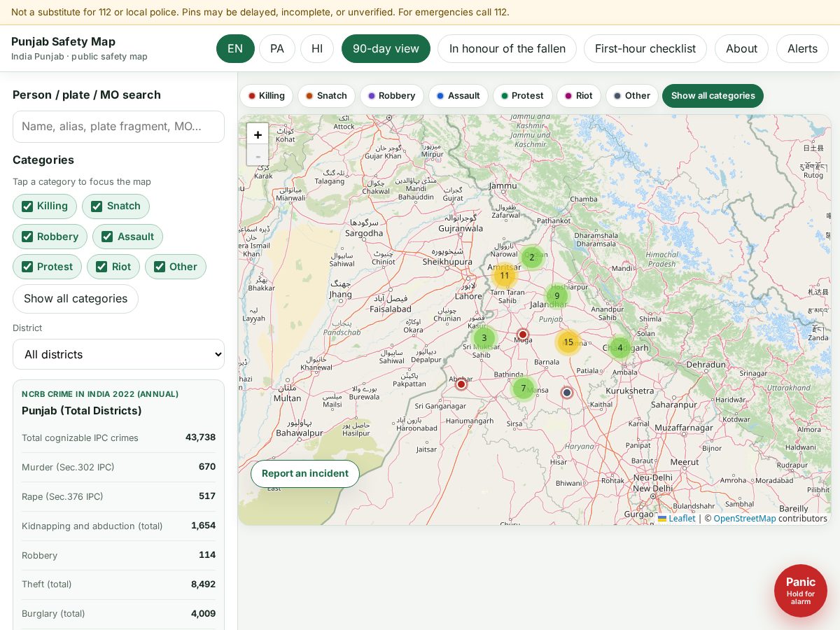Open the cluster marker showing 11
This screenshot has width=840, height=630.
(504, 276)
